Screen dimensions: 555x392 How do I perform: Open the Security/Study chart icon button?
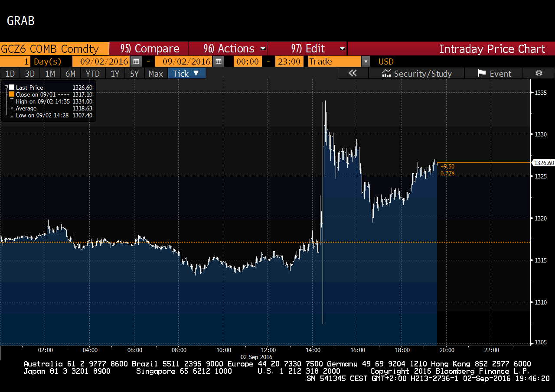coord(416,74)
